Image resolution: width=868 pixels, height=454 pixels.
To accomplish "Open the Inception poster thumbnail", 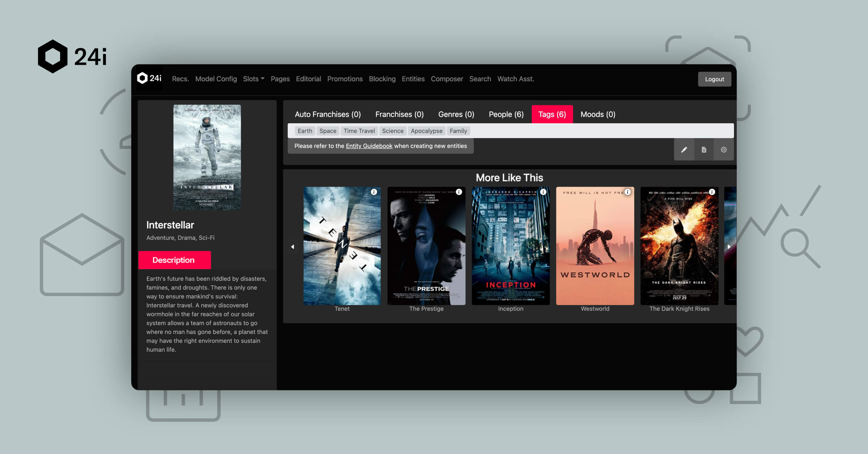I will tap(511, 246).
